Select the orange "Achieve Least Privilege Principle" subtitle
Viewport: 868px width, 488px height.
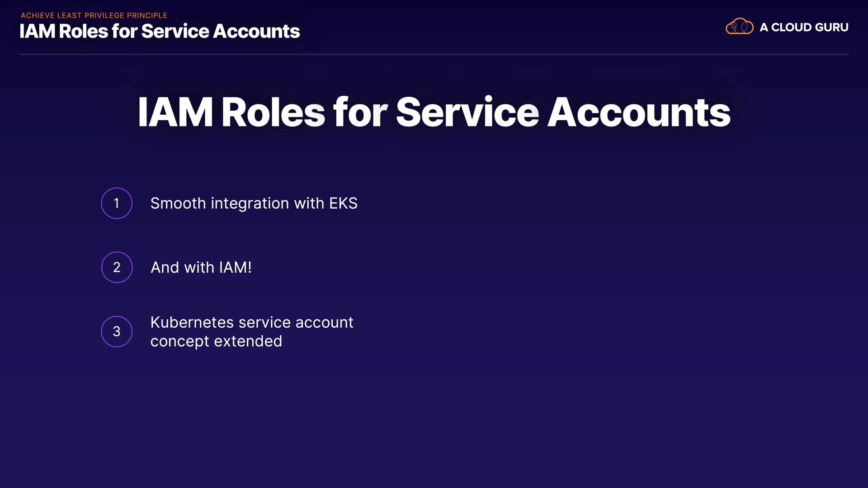pyautogui.click(x=94, y=15)
